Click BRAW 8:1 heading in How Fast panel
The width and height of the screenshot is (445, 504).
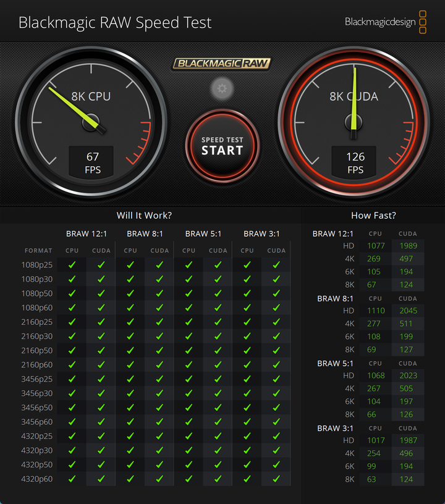coord(335,299)
